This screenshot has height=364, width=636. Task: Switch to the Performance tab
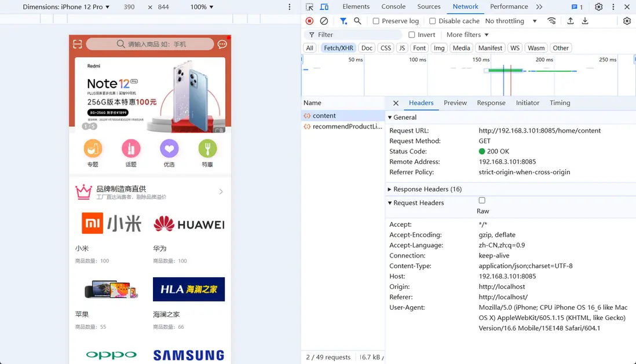pos(509,6)
